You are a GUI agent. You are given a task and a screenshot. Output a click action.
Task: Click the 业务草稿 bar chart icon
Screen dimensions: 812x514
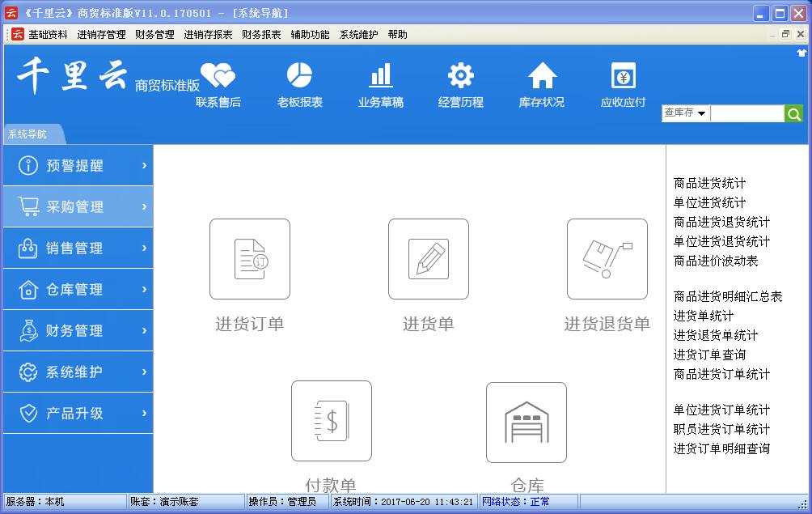[x=380, y=76]
